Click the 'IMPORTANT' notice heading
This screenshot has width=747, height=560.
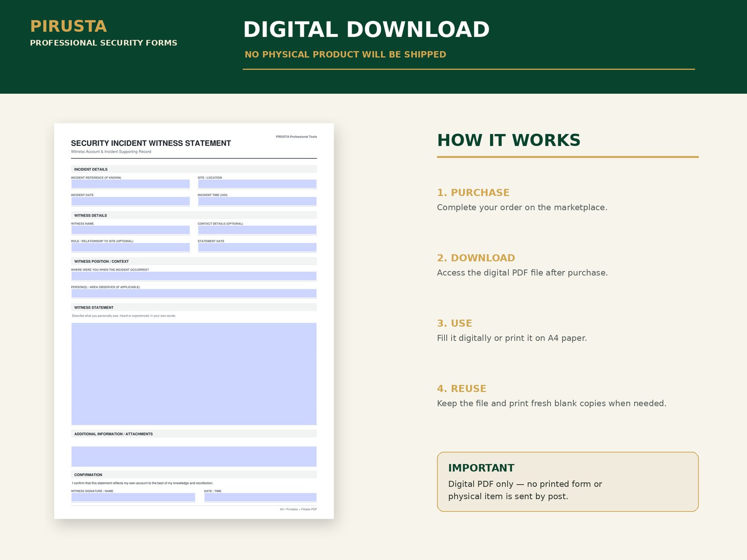click(481, 468)
